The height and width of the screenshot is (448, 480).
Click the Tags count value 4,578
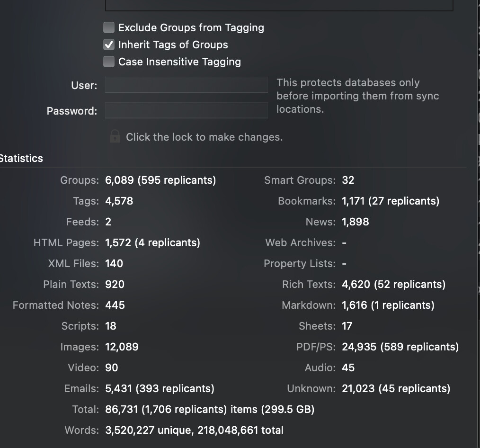click(x=119, y=201)
